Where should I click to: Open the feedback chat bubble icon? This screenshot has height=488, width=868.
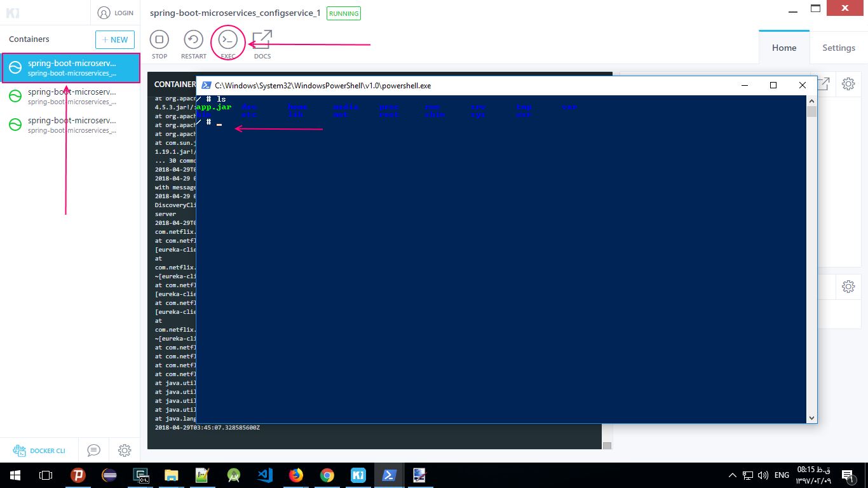coord(93,451)
